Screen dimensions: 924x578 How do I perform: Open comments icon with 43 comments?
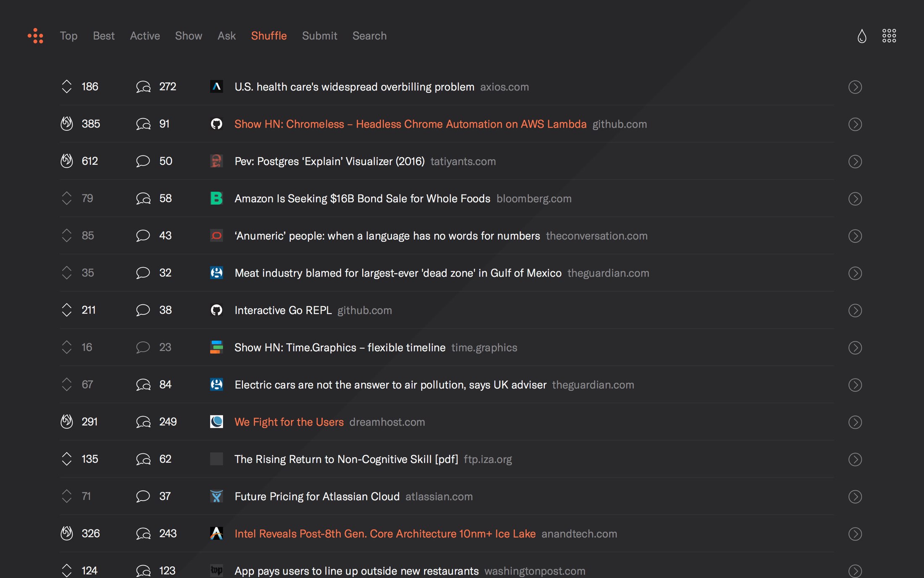(x=143, y=235)
